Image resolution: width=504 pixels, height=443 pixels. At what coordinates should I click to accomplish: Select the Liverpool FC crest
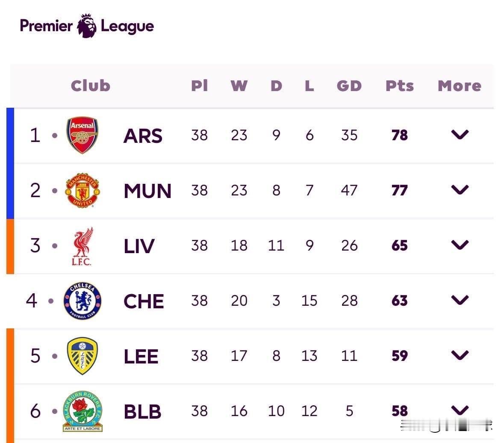coord(82,246)
